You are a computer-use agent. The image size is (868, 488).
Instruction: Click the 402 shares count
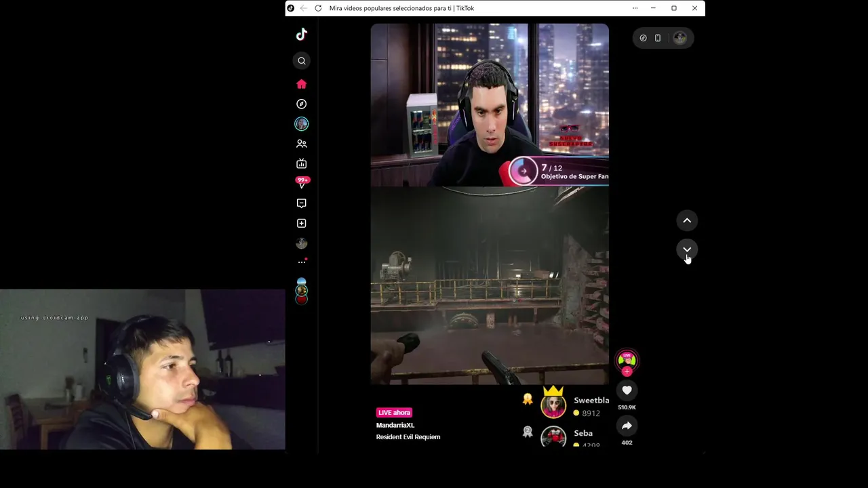(627, 443)
